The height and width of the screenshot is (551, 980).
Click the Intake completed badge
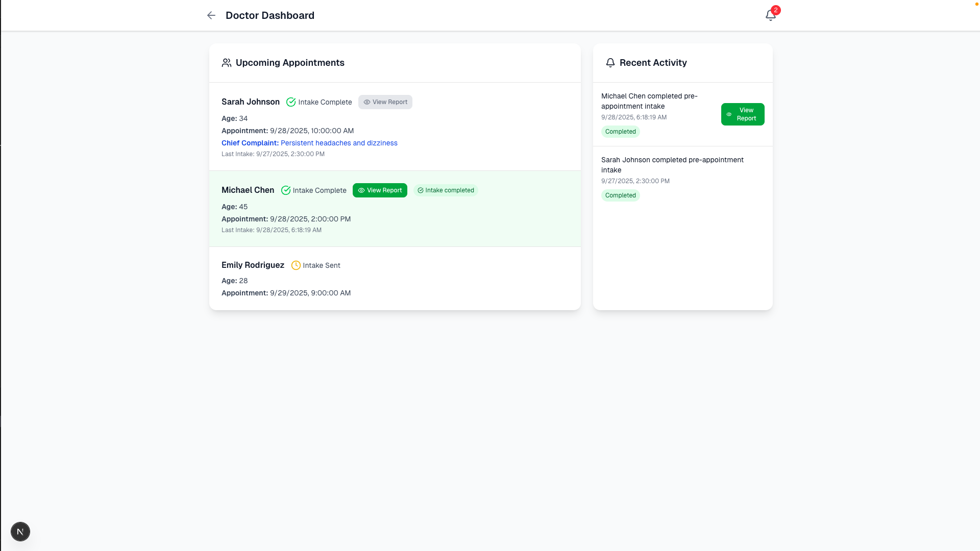click(446, 190)
